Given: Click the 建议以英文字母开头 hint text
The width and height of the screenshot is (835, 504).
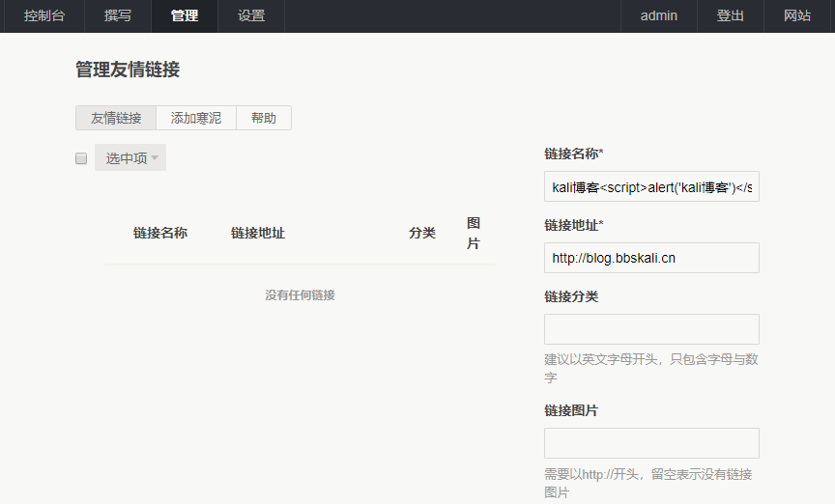Looking at the screenshot, I should tap(650, 368).
